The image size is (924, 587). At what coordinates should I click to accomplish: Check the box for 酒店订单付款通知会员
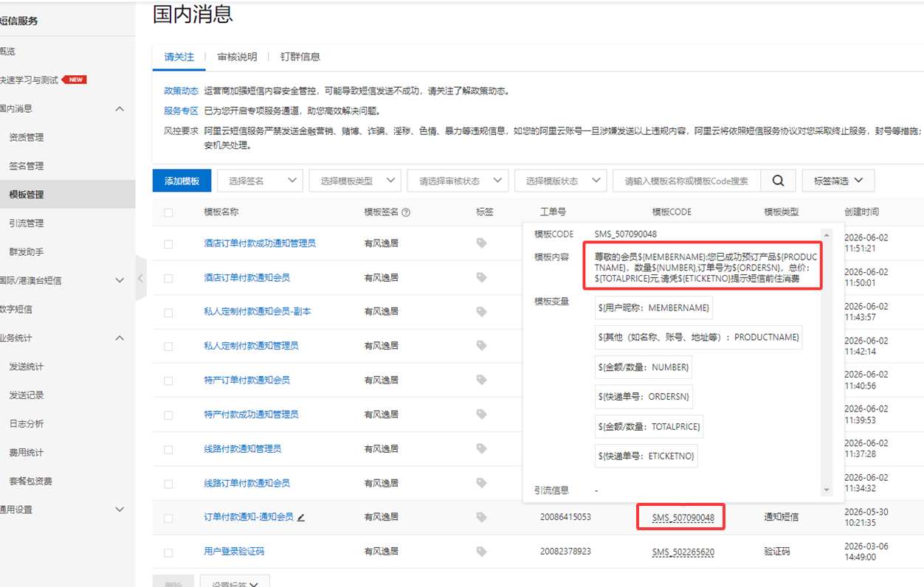click(168, 279)
